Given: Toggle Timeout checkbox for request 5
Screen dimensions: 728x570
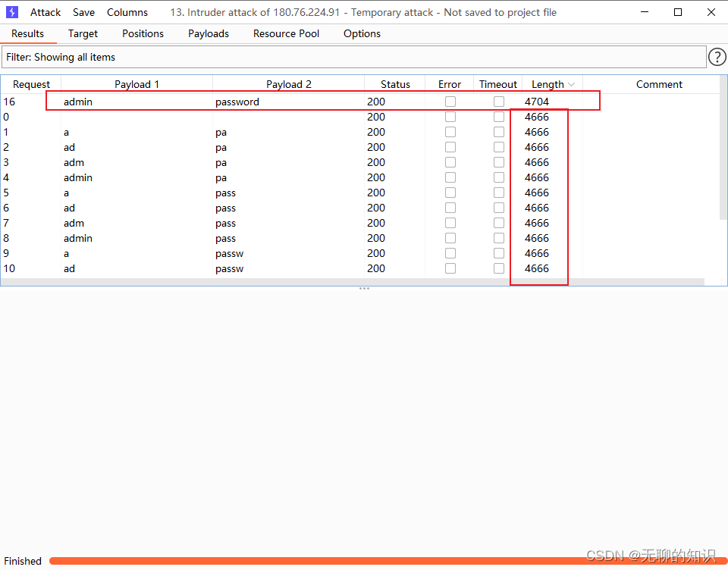Looking at the screenshot, I should pyautogui.click(x=499, y=193).
